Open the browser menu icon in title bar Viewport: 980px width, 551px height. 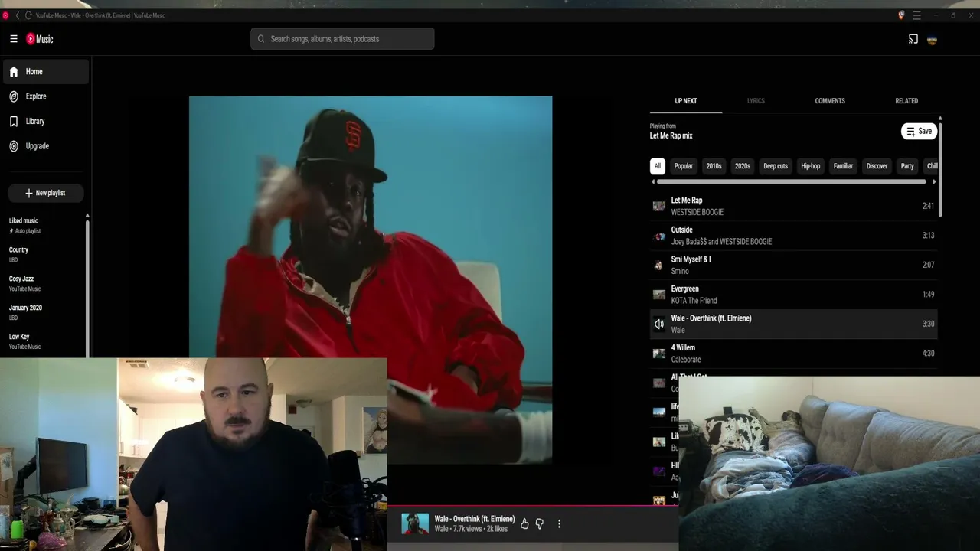[916, 15]
